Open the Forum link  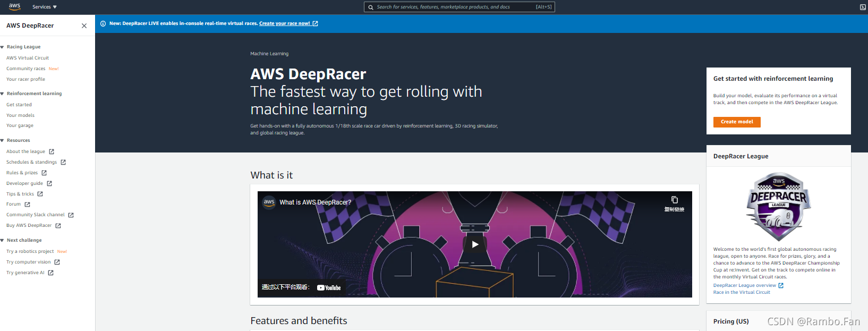click(13, 204)
